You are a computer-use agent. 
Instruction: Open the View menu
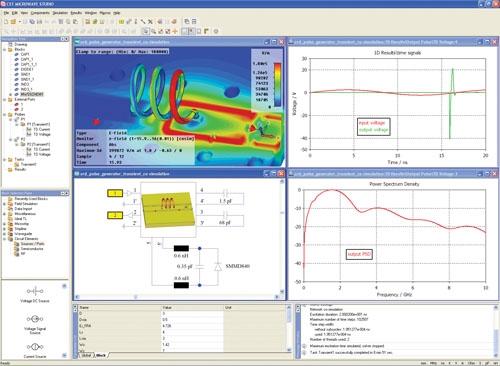[24, 13]
